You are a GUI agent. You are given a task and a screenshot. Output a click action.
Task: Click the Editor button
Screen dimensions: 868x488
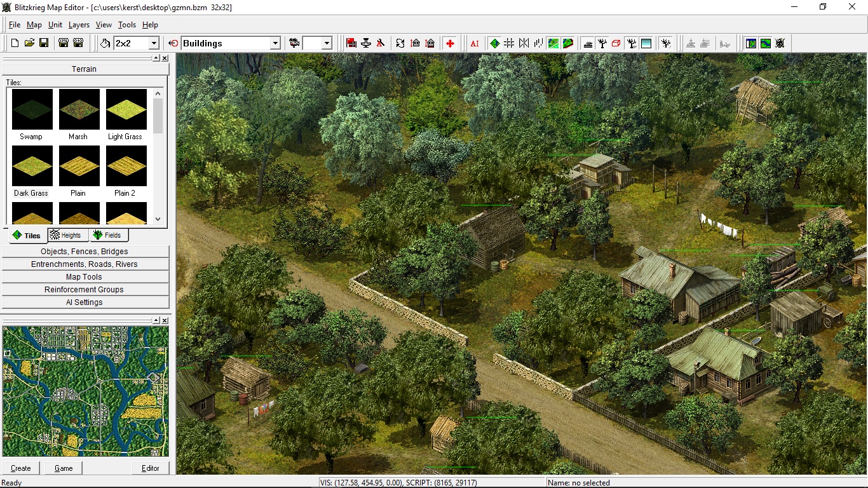point(151,468)
